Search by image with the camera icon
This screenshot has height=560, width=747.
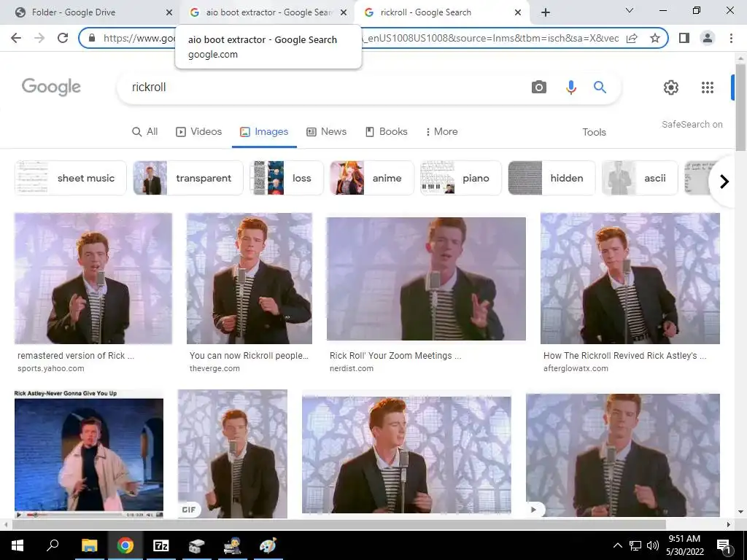pyautogui.click(x=539, y=87)
